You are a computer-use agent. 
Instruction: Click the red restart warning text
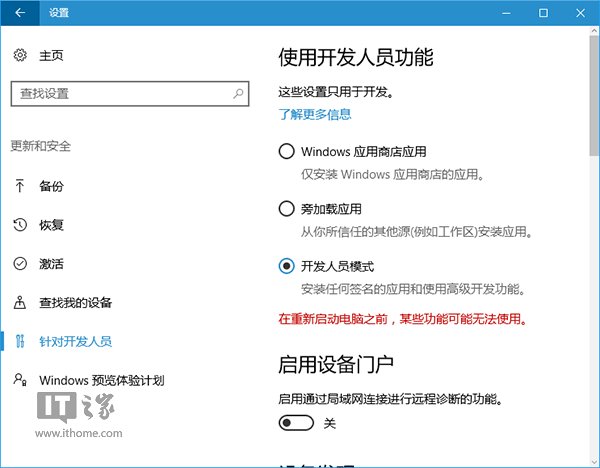click(x=403, y=319)
